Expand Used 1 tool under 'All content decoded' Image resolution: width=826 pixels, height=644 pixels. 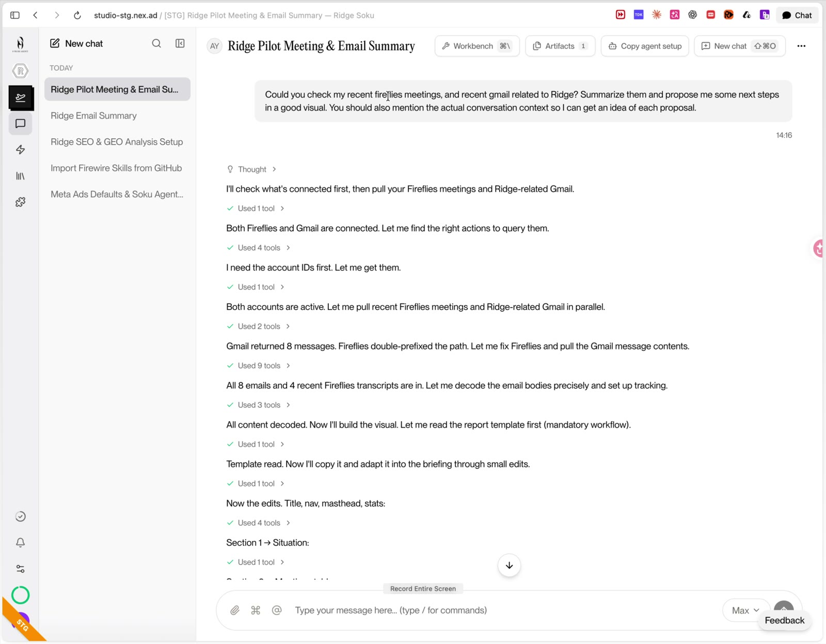pyautogui.click(x=256, y=444)
